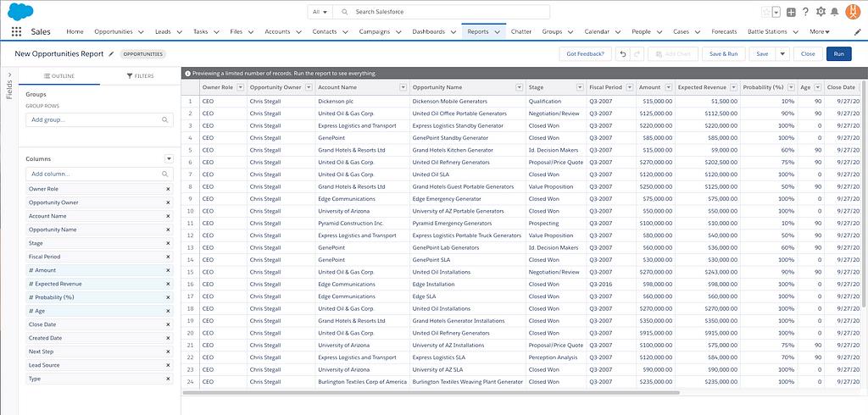This screenshot has height=415, width=868.
Task: Open the search scope All dropdown
Action: (x=320, y=12)
